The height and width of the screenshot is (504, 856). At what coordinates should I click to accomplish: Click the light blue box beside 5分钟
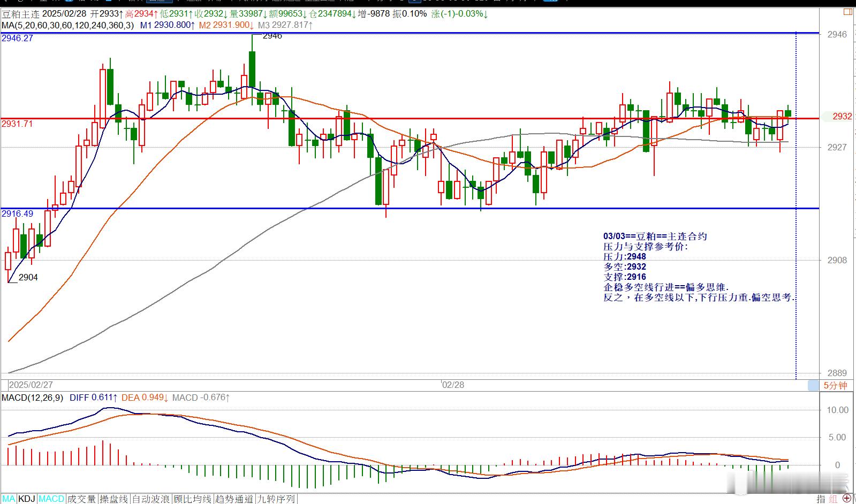point(813,385)
